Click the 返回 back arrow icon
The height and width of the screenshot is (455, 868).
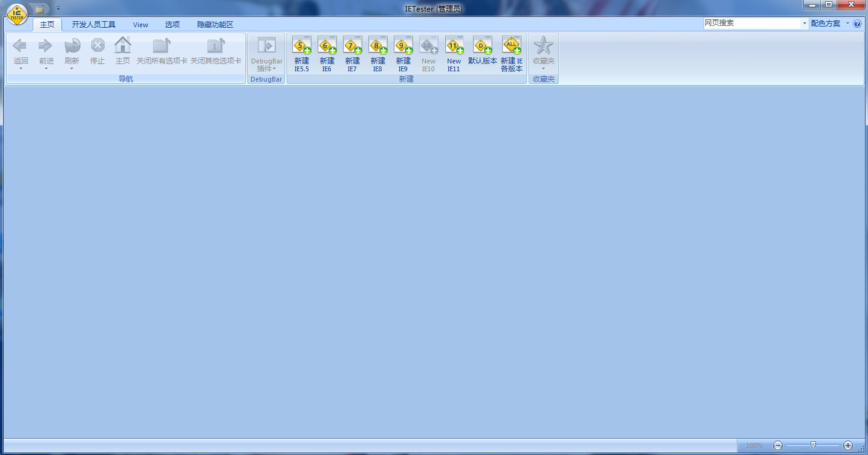click(x=21, y=46)
